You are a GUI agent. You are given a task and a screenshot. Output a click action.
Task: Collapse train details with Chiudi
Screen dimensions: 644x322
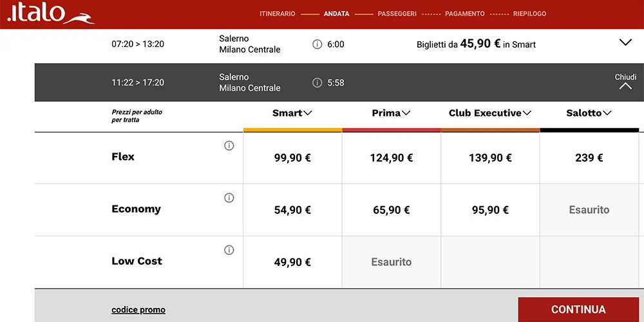[625, 82]
